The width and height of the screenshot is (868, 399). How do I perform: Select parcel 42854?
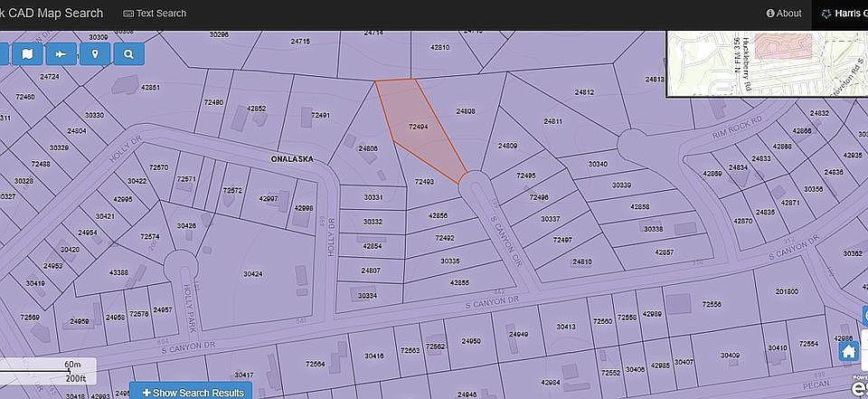(372, 246)
